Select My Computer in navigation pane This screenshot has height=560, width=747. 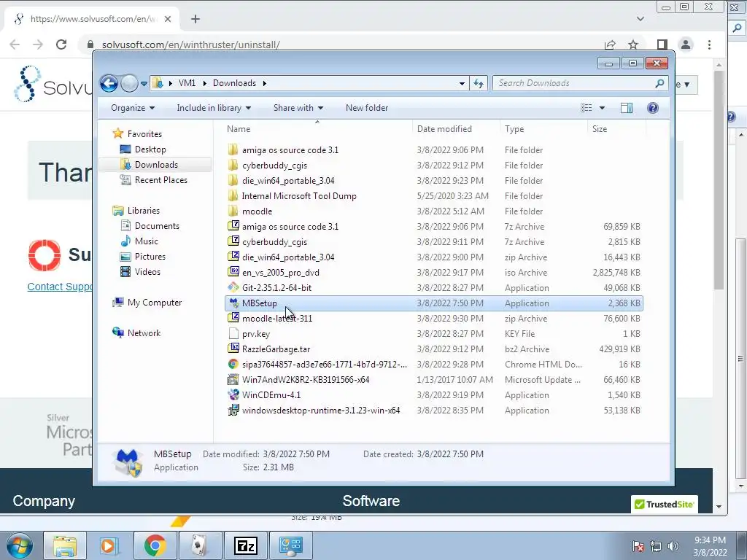[155, 303]
